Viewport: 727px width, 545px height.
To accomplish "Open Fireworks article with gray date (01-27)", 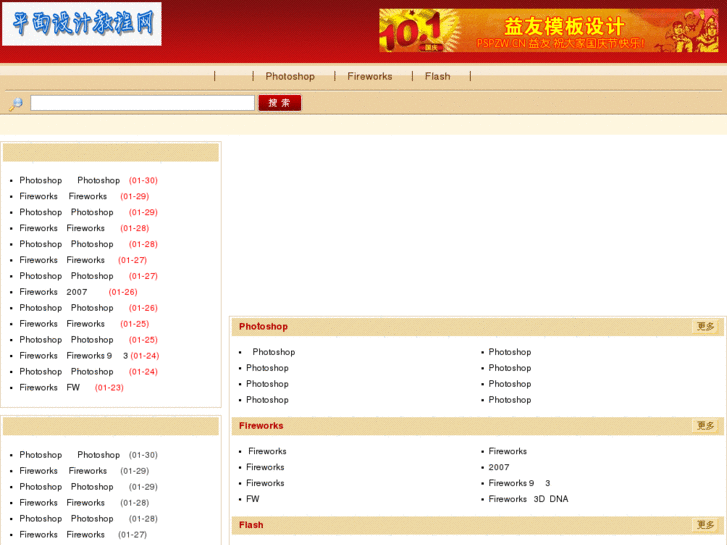I will (62, 534).
